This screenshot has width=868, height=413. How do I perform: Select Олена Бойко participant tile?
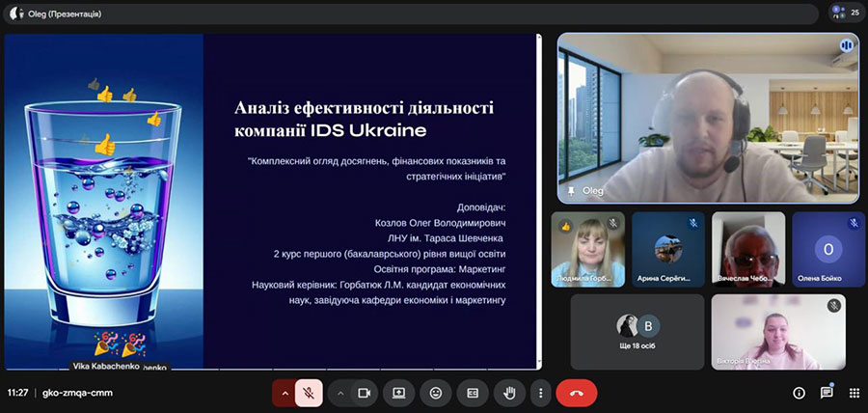click(x=828, y=249)
